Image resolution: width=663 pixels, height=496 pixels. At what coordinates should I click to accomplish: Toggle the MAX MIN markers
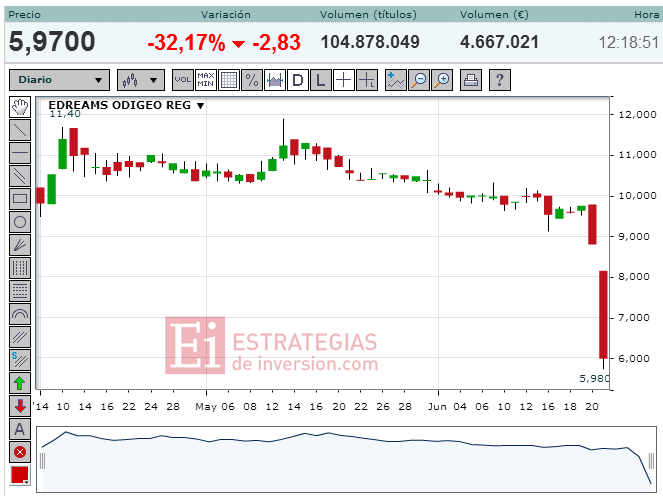point(206,80)
